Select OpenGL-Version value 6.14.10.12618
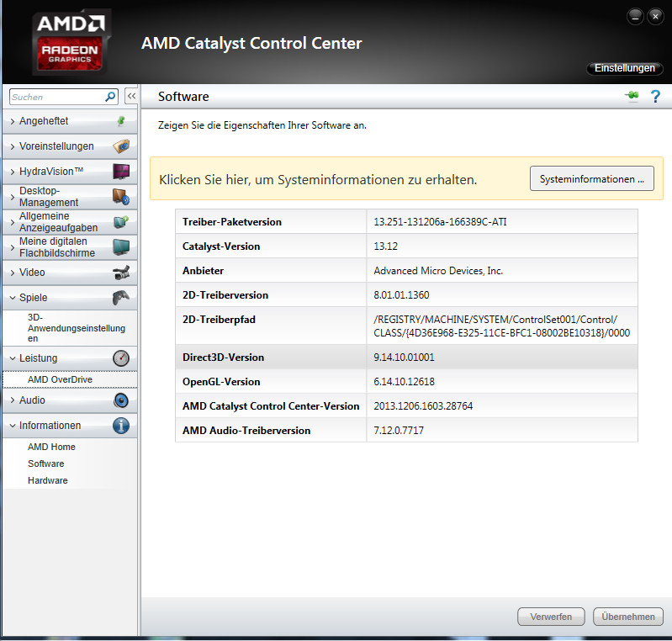This screenshot has height=641, width=672. pyautogui.click(x=404, y=382)
